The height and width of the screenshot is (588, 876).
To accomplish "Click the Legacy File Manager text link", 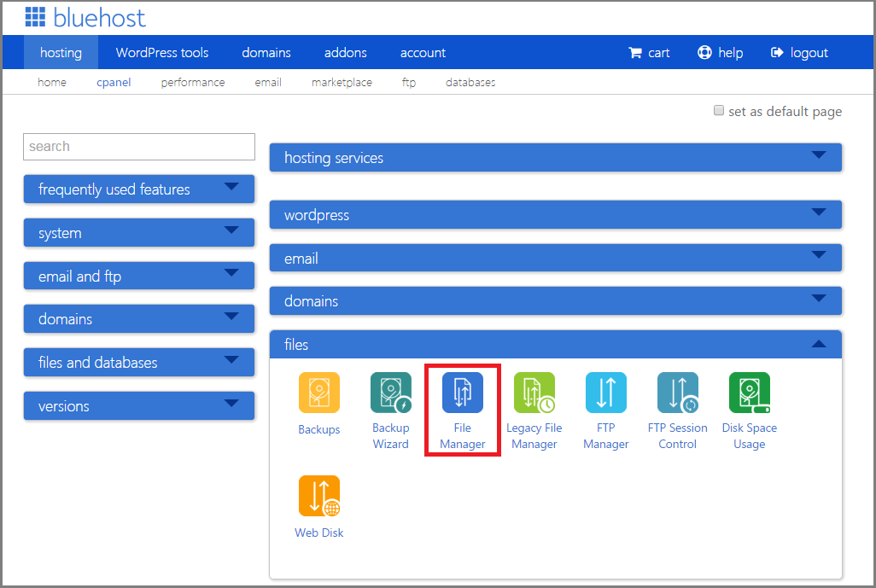I will point(534,435).
